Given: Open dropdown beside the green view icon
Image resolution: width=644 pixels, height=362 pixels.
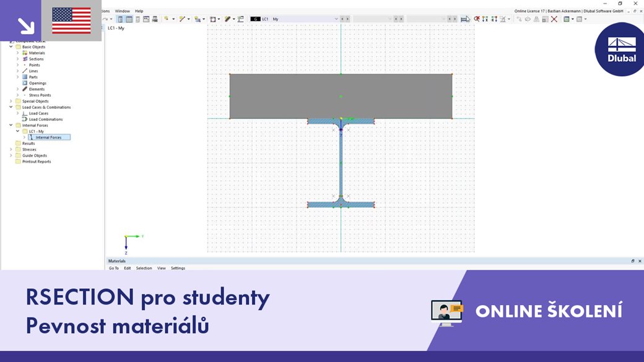Looking at the screenshot, I should coord(573,19).
